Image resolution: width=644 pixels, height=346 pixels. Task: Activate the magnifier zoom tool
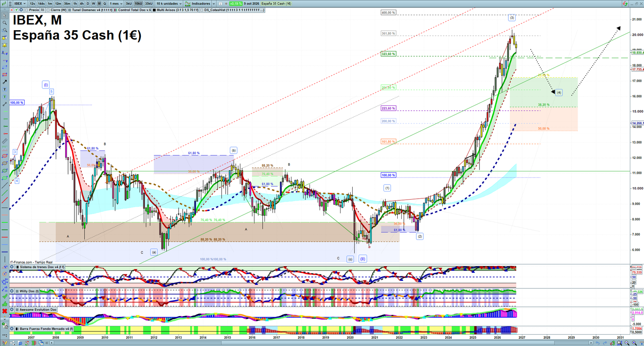point(4,23)
